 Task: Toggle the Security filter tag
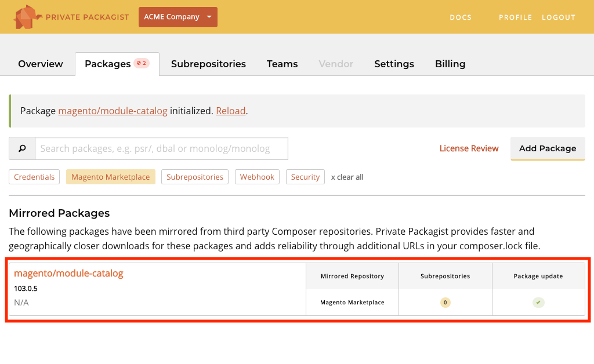305,177
